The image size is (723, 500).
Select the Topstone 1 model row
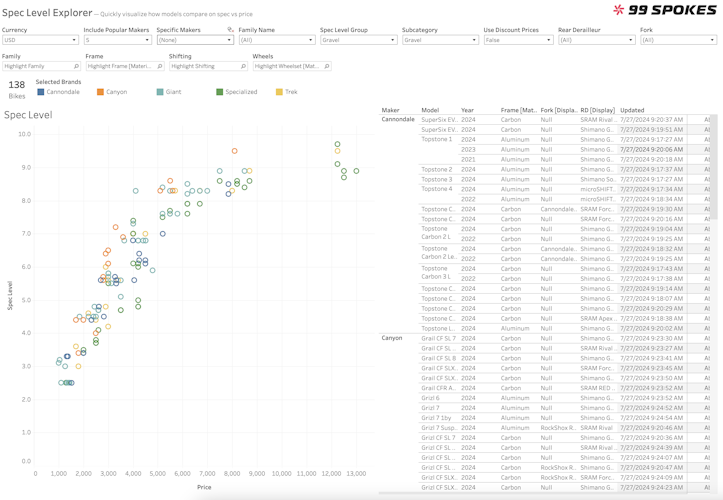point(437,139)
